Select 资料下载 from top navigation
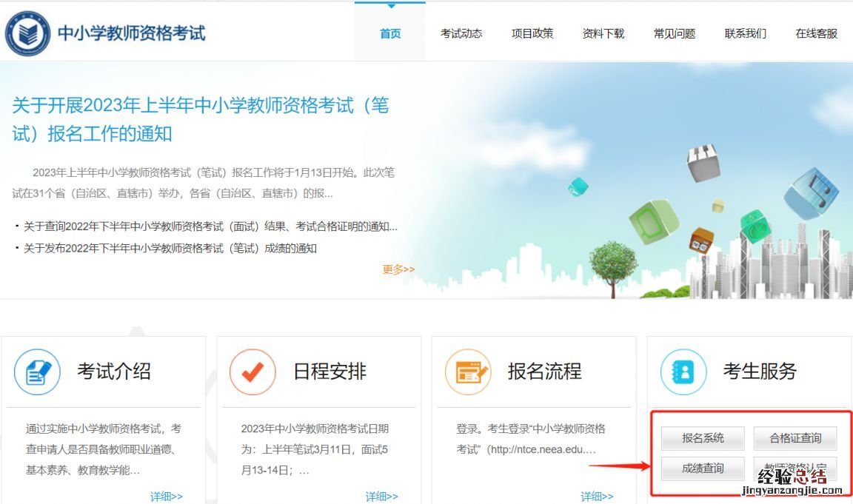 coord(603,33)
